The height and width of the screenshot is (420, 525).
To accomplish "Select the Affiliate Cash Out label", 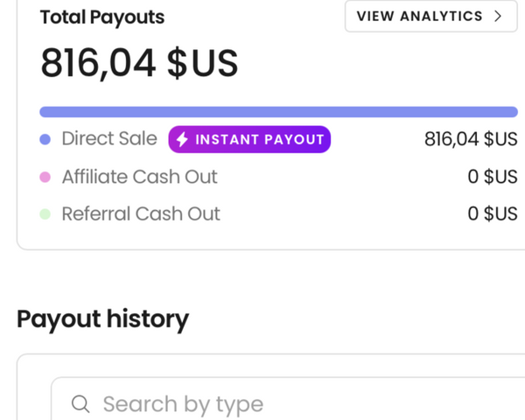I will (139, 177).
